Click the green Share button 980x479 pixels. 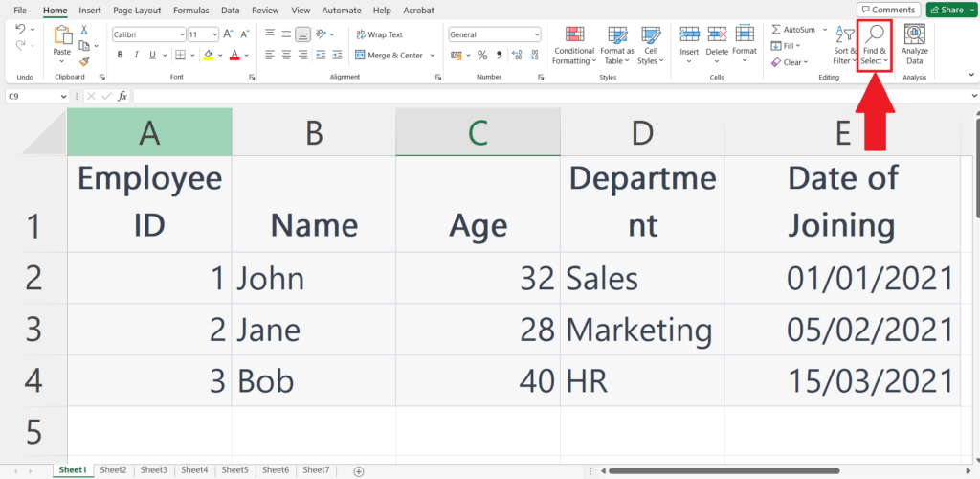point(951,10)
